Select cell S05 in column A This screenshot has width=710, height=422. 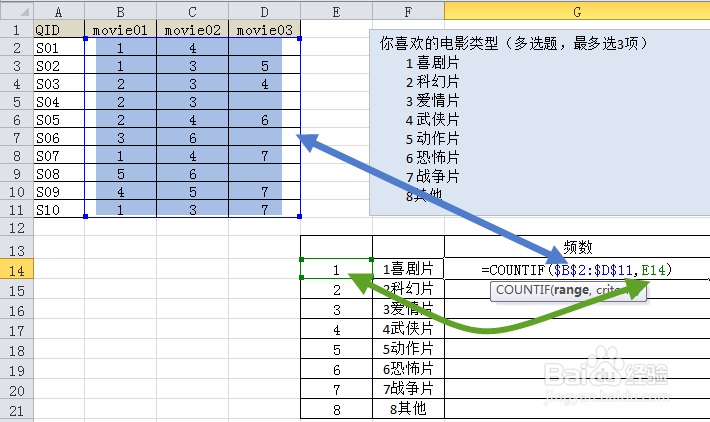(x=59, y=120)
